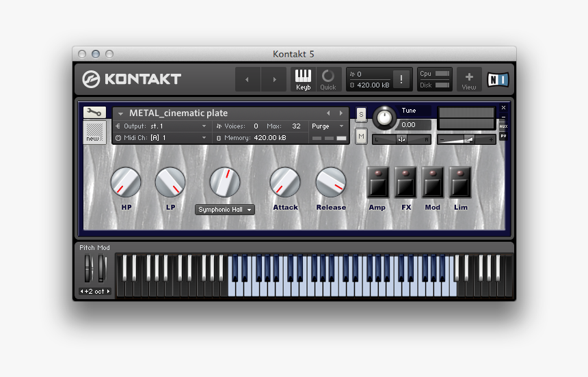The image size is (588, 377).
Task: Select the previous instrument preset arrow
Action: pos(328,113)
